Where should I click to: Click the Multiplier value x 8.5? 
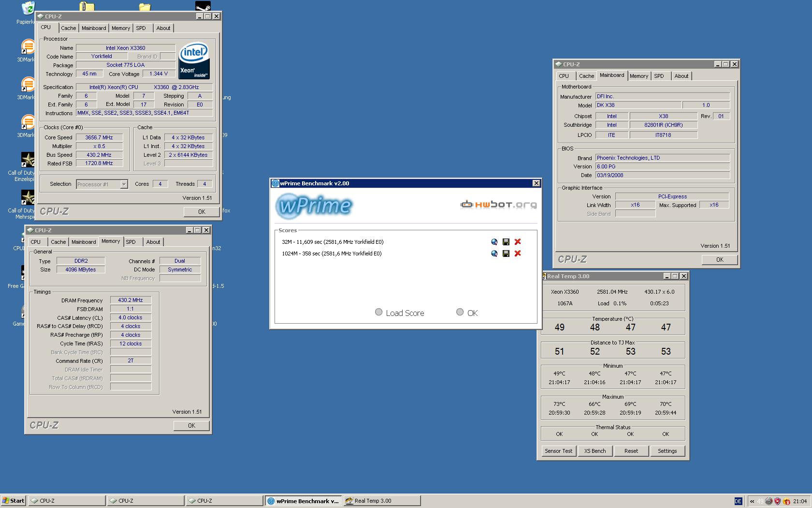click(99, 146)
